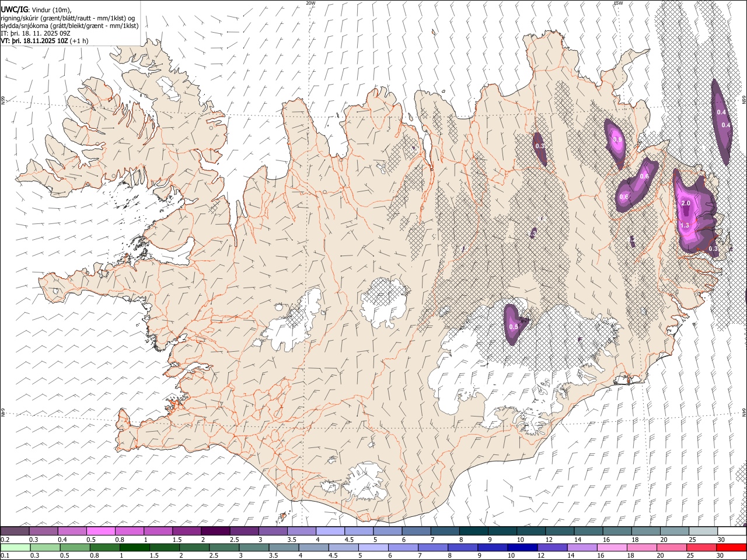
Task: Select the medium green 0.5–0.8 rain swatch
Action: [75, 547]
